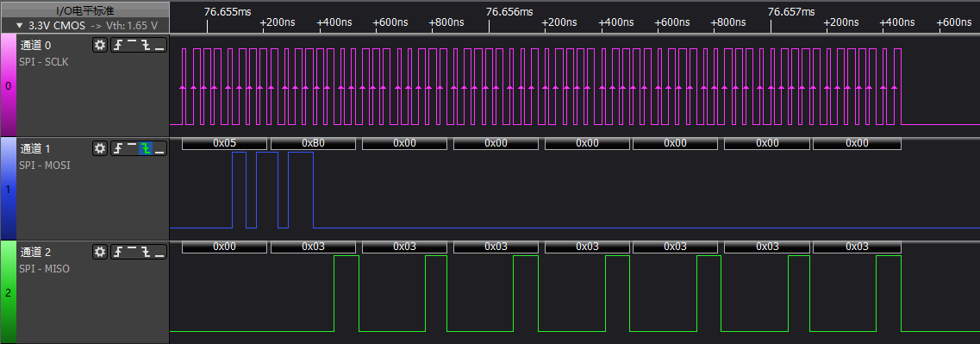Screen dimensions: 980x344
Task: Select the last 0x03 byte on MISO
Action: point(857,247)
